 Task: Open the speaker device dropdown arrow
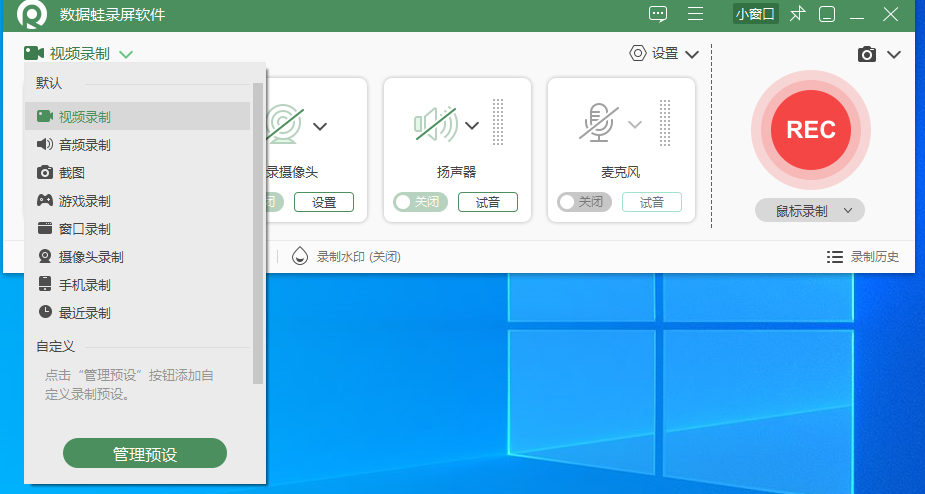tap(472, 125)
